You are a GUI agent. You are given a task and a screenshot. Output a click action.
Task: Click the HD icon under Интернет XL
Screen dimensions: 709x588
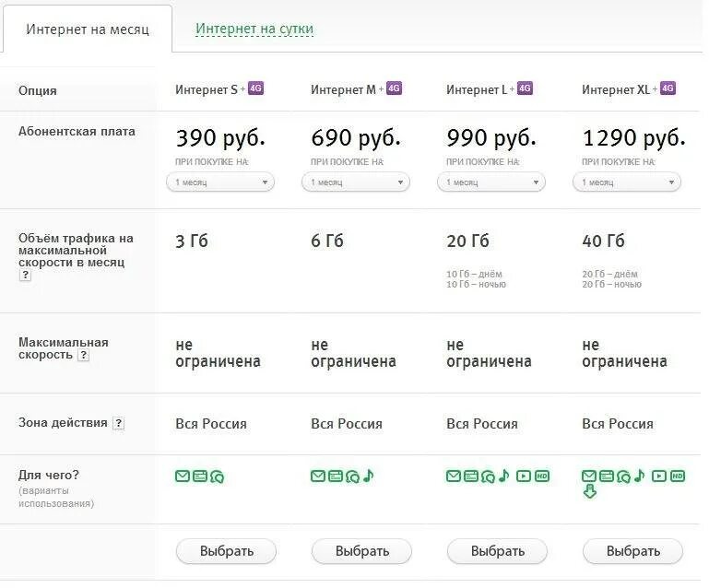tap(678, 476)
